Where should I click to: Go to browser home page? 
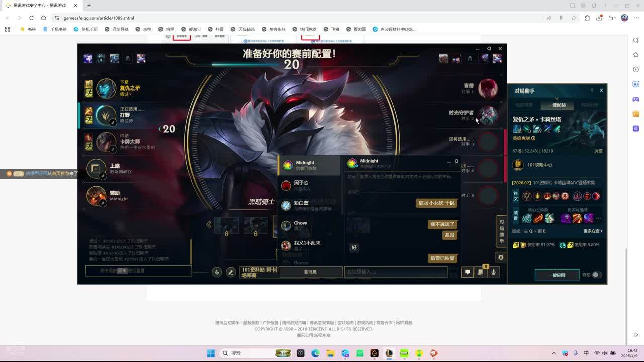pyautogui.click(x=44, y=18)
